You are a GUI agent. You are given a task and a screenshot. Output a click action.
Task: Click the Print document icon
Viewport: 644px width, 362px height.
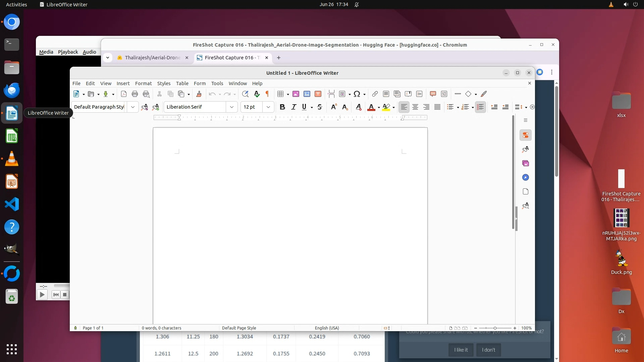[135, 94]
